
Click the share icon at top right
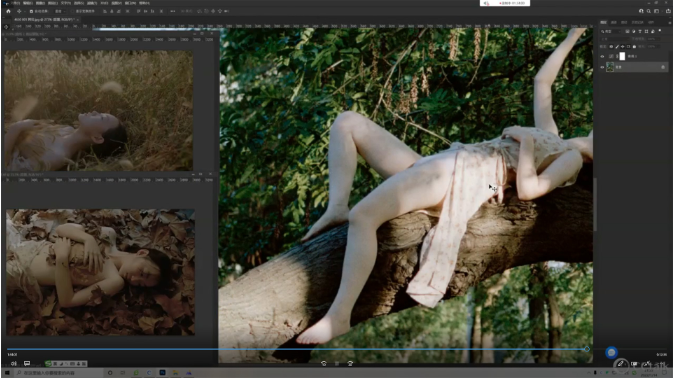click(668, 11)
